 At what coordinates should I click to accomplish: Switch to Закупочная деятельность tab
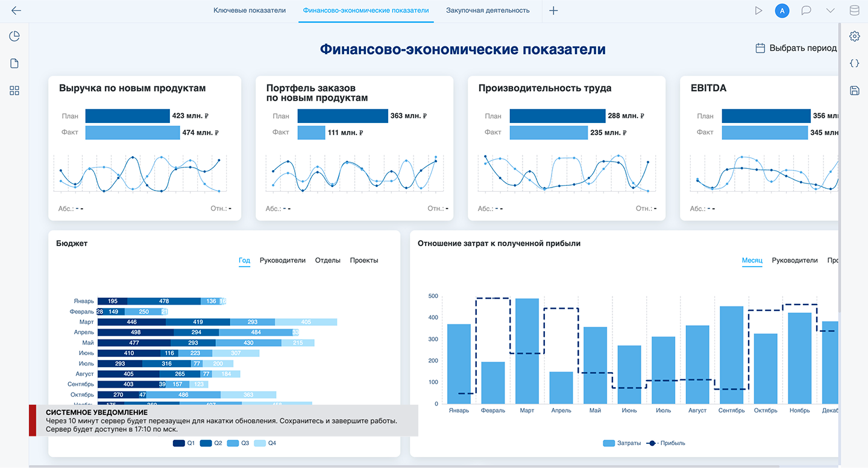(x=488, y=11)
